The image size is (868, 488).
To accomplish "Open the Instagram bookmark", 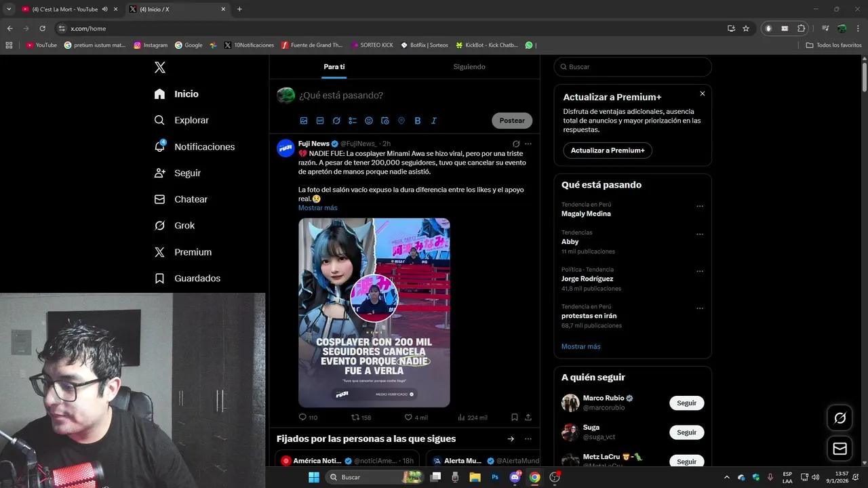I will 151,45.
